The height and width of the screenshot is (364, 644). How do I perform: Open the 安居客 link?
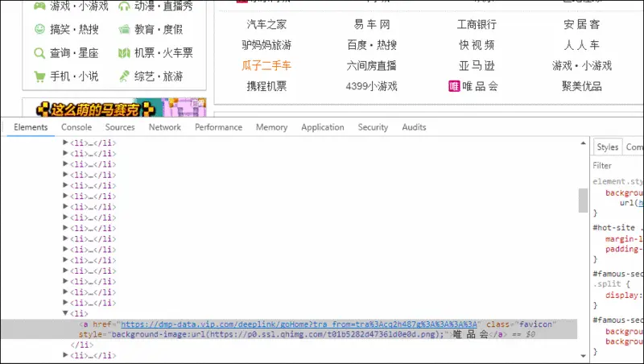pyautogui.click(x=581, y=25)
